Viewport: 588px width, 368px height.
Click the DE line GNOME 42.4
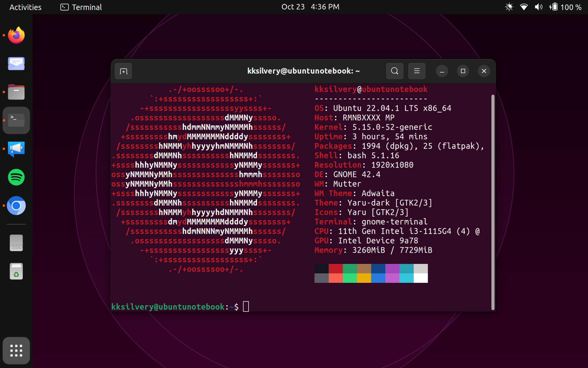pyautogui.click(x=347, y=175)
